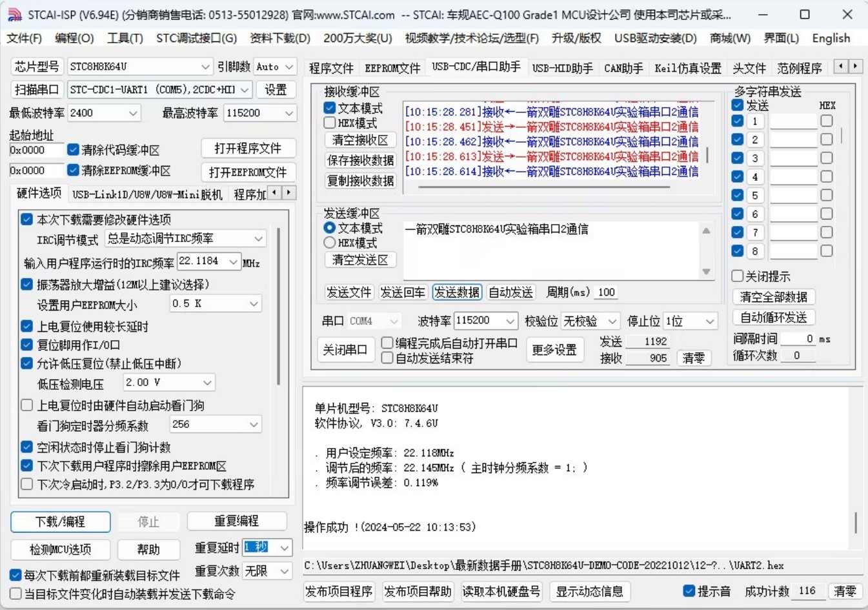Open 最低波特率 2400 dropdown

[x=104, y=113]
